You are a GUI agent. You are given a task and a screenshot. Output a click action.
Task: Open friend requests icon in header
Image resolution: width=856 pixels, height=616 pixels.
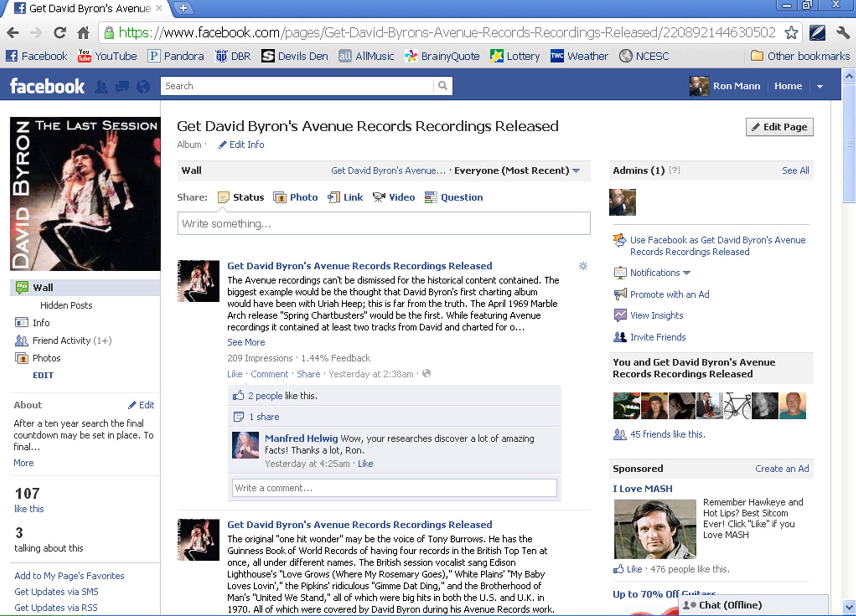coord(101,87)
